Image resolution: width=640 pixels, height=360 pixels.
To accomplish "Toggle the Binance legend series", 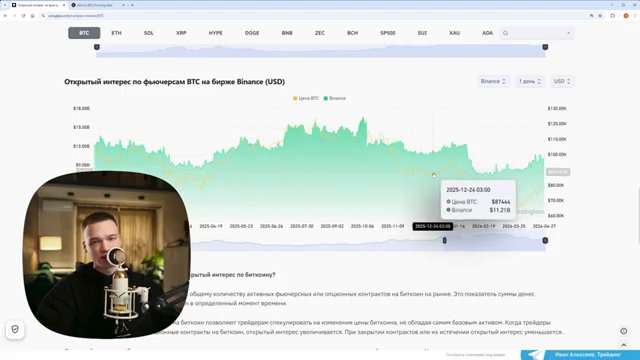I will click(334, 98).
